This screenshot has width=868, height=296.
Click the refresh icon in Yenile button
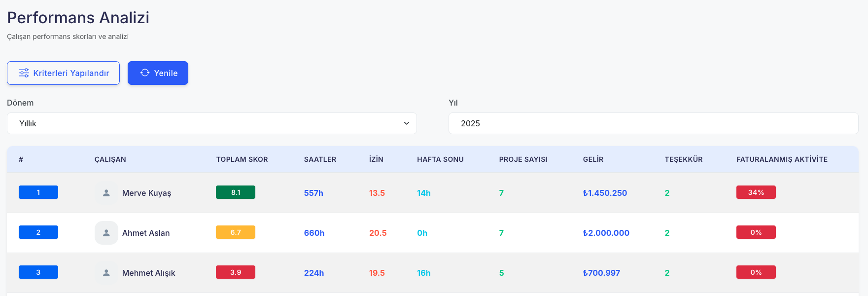[145, 73]
